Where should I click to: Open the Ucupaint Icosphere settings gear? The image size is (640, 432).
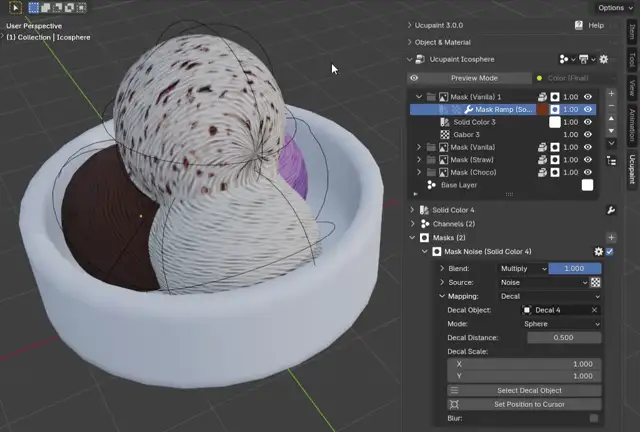point(604,59)
